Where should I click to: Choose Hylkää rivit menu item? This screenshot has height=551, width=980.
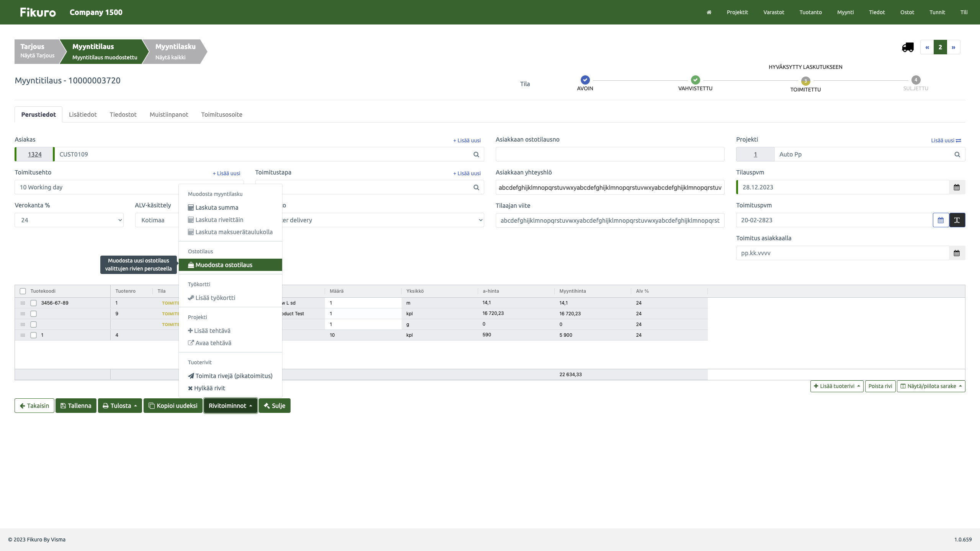[230, 388]
